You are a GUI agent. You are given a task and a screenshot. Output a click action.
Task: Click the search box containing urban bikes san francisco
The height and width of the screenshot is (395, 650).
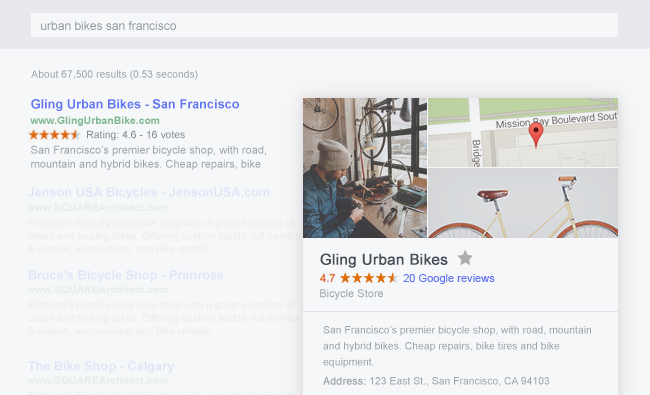click(324, 25)
